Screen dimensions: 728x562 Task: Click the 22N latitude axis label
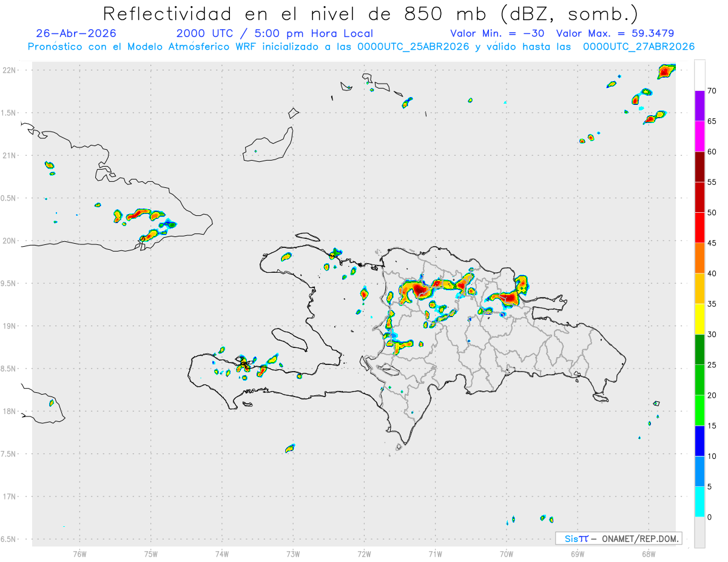pos(10,70)
